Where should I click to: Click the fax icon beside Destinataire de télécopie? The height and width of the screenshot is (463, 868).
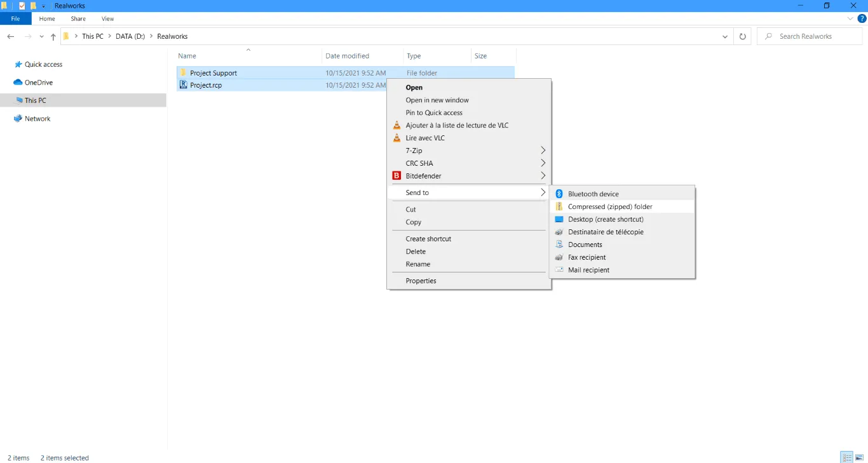(x=559, y=232)
